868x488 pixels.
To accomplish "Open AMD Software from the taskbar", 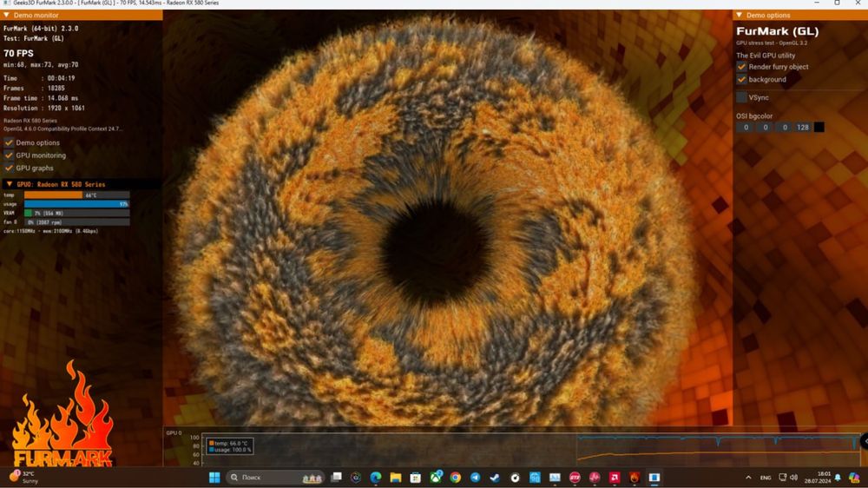I will 615,477.
